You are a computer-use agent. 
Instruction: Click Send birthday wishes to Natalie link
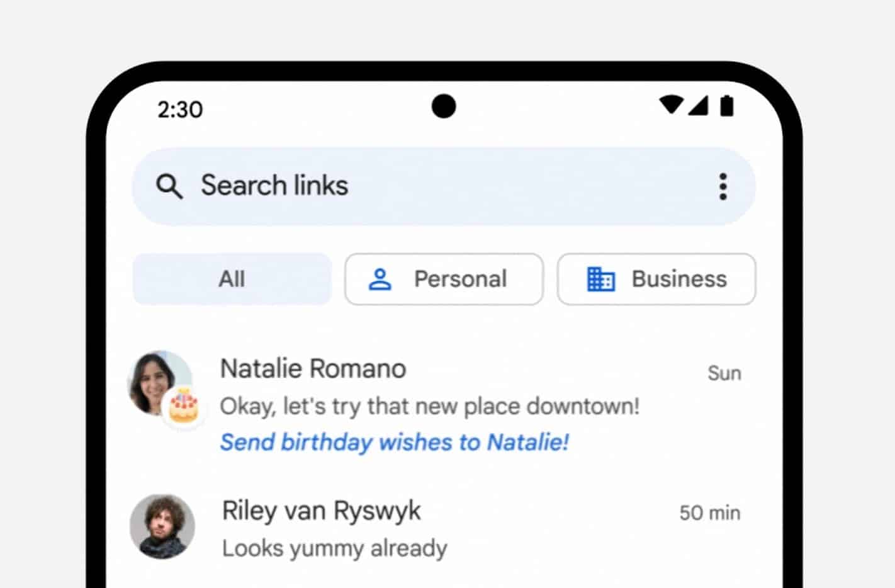click(x=393, y=442)
